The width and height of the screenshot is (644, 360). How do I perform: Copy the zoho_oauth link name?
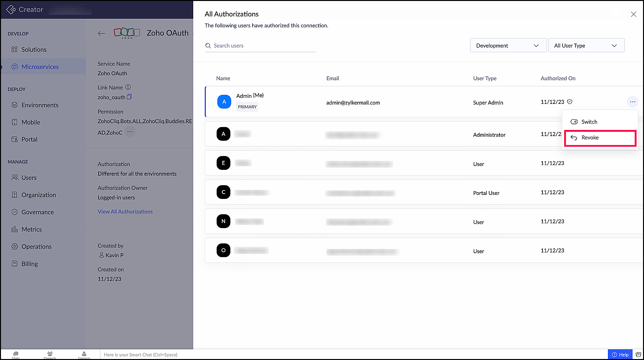[129, 97]
